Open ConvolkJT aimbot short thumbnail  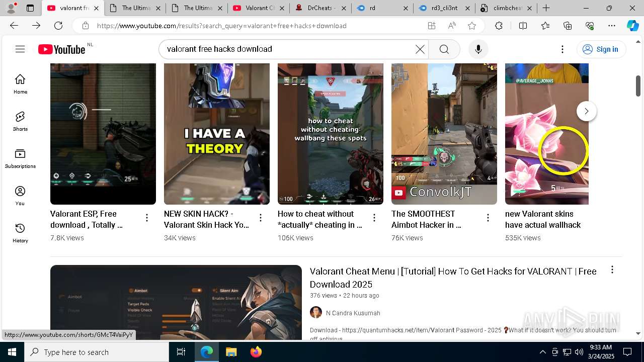(x=444, y=134)
